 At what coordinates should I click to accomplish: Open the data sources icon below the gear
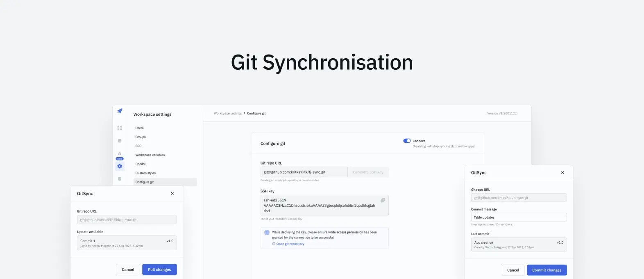pos(120,179)
